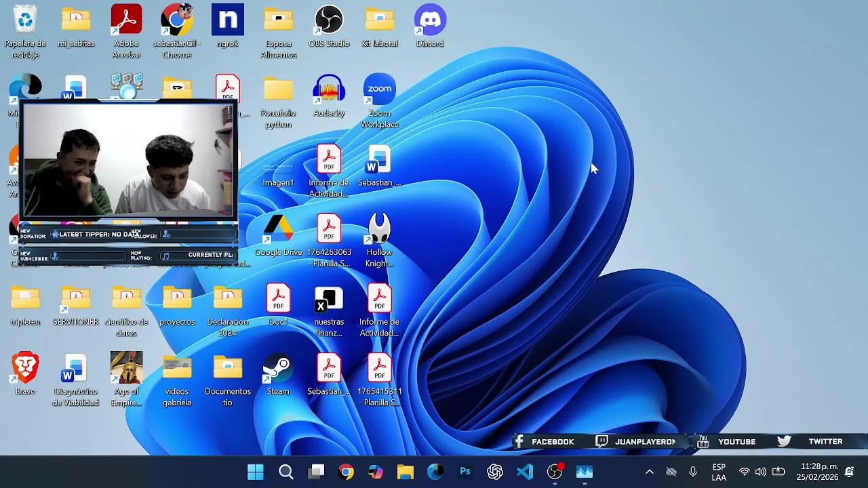Open Microsoft Edge from the taskbar
The image size is (868, 488).
(435, 472)
